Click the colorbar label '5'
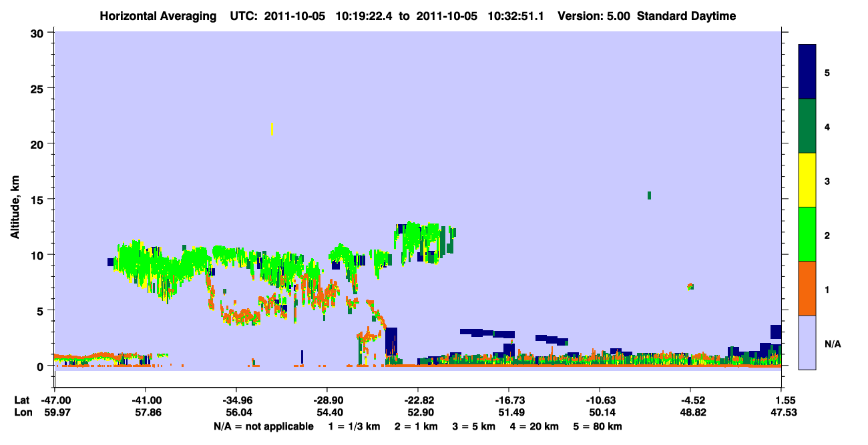Image resolution: width=868 pixels, height=445 pixels. (827, 73)
